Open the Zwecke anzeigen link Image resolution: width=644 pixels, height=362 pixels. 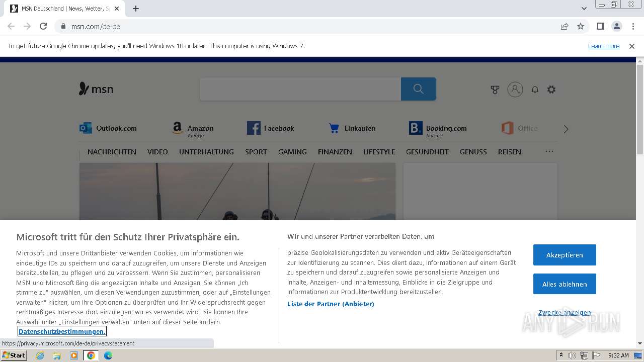click(565, 312)
